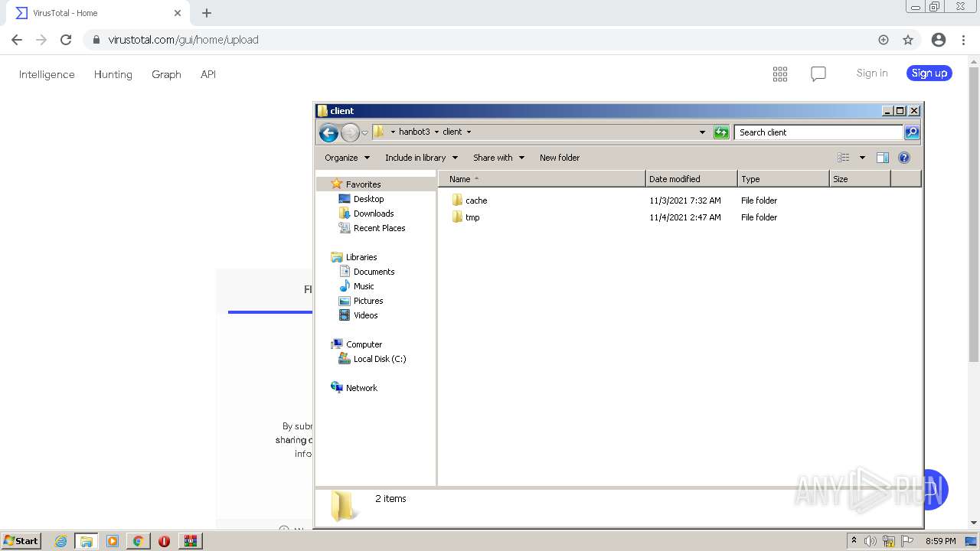Image resolution: width=980 pixels, height=551 pixels.
Task: Open the Share with menu
Action: (x=499, y=158)
